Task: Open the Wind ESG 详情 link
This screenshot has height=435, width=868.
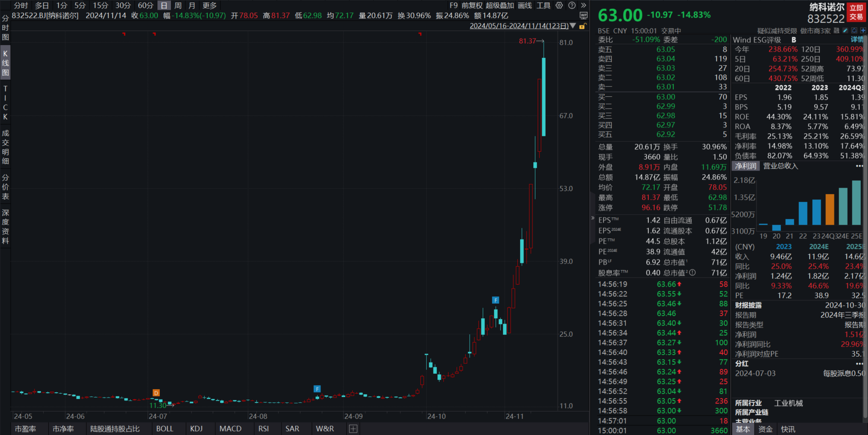Action: [857, 40]
